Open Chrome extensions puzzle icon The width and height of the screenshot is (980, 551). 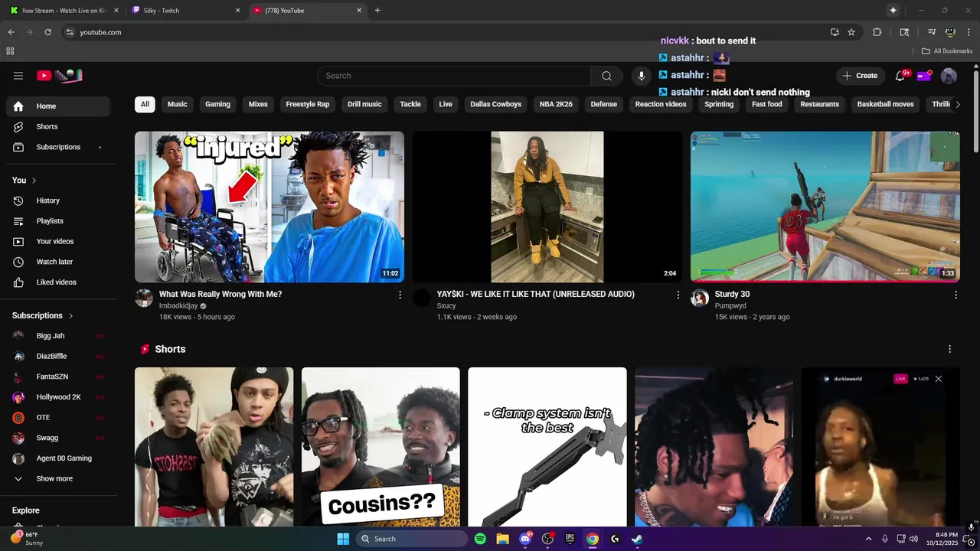pyautogui.click(x=877, y=32)
